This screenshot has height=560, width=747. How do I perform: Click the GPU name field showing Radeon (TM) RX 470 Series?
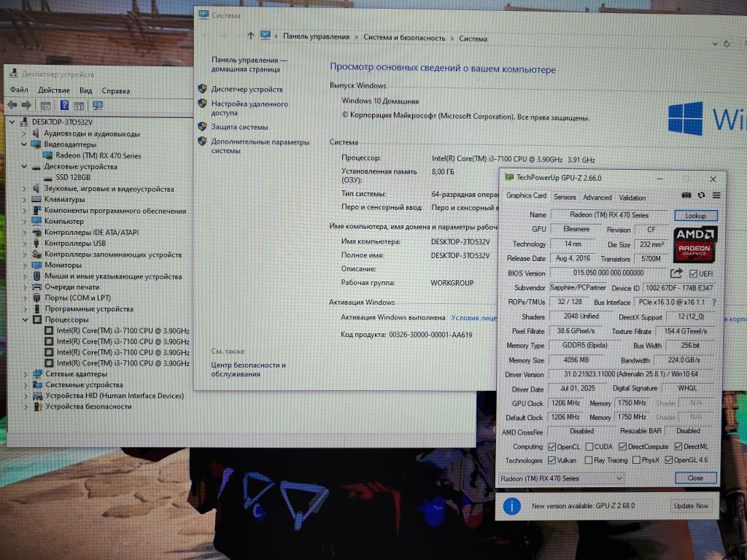(x=609, y=215)
